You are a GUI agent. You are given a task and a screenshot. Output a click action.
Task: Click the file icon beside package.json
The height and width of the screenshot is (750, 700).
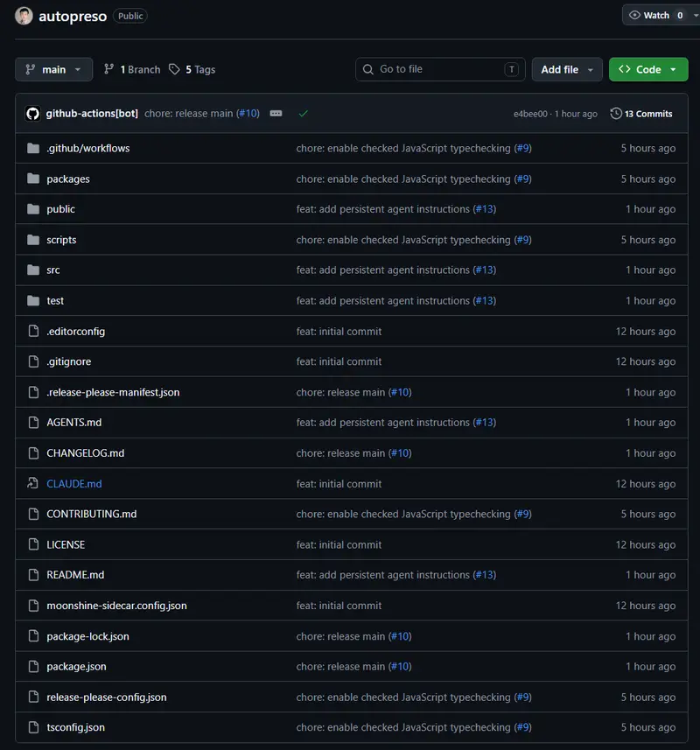(33, 666)
